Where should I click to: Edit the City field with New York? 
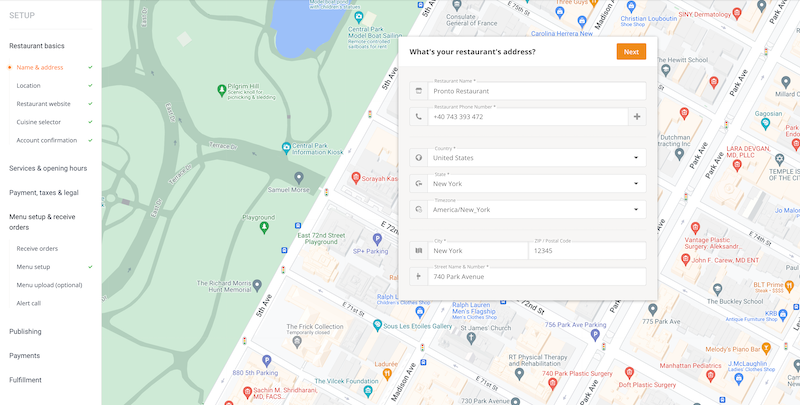(x=478, y=250)
